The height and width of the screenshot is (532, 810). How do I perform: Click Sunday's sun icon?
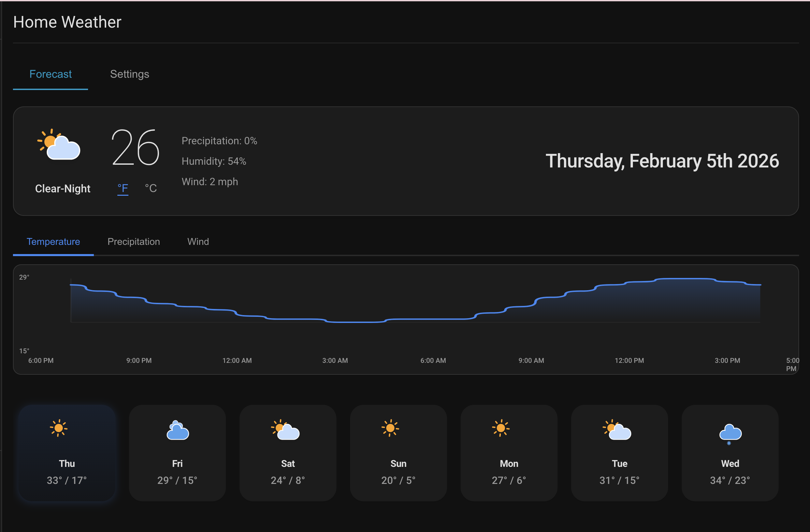[x=390, y=428]
